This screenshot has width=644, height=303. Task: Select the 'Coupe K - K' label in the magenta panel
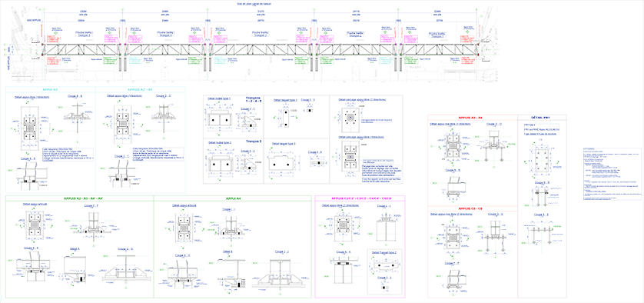343,251
